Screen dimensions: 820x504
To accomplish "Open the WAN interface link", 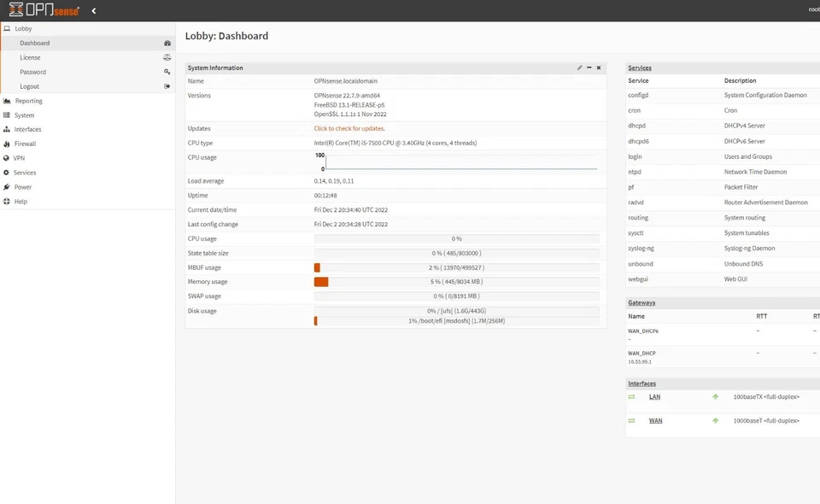I will coord(656,421).
